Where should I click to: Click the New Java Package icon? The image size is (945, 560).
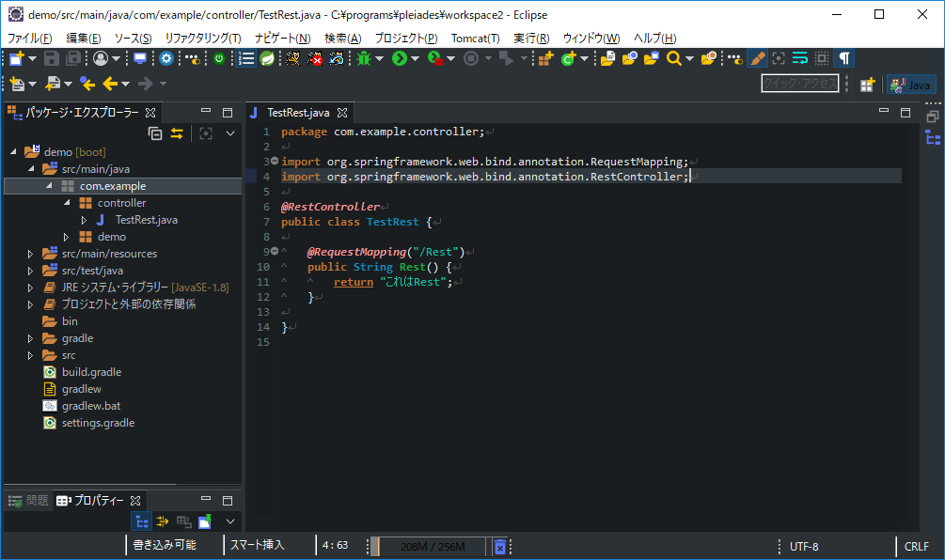click(x=546, y=58)
